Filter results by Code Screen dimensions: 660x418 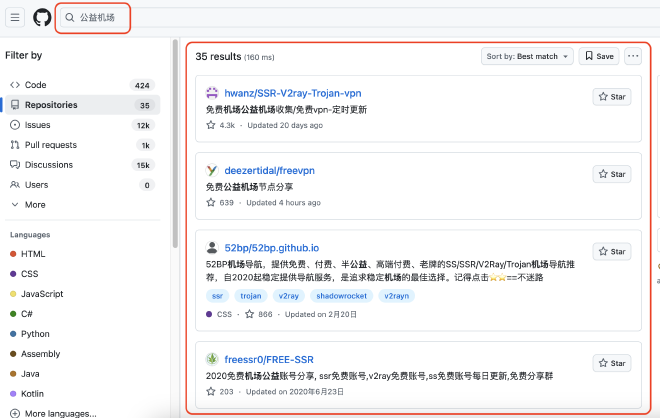pyautogui.click(x=81, y=85)
